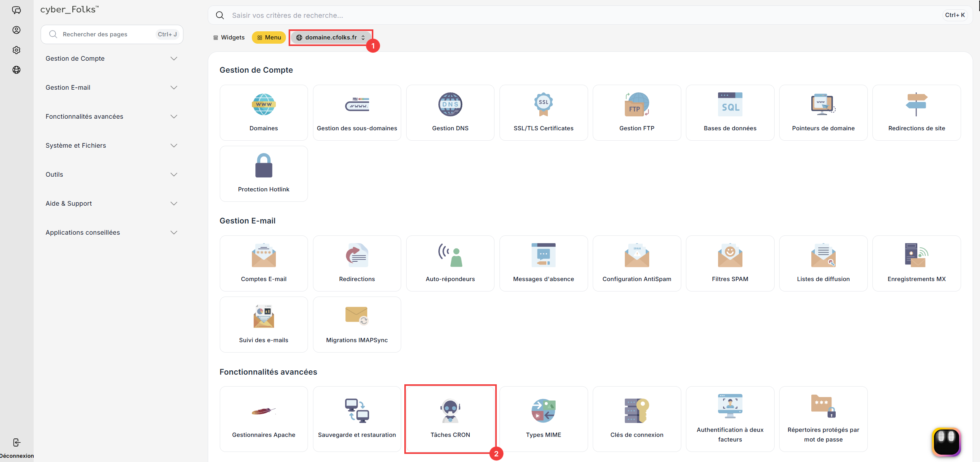This screenshot has width=980, height=462.
Task: Open Bases de données SQL tile
Action: tap(730, 113)
